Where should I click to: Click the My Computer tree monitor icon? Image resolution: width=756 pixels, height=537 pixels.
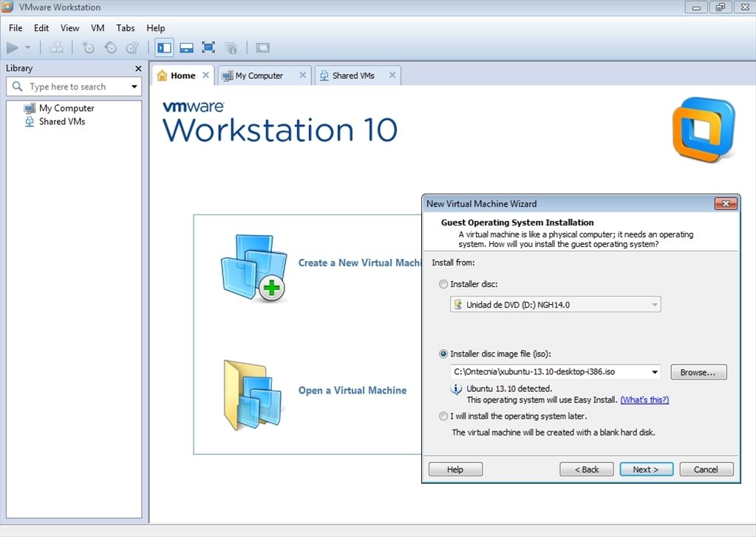point(30,108)
